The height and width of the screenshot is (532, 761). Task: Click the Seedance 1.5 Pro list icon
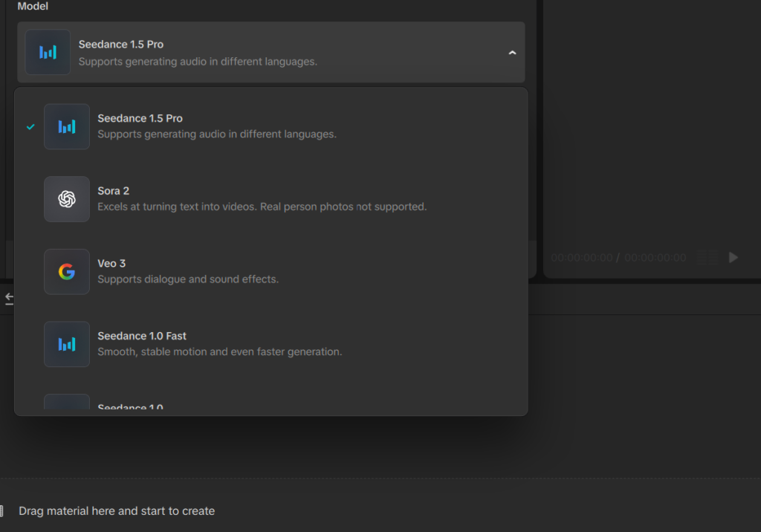pos(67,126)
